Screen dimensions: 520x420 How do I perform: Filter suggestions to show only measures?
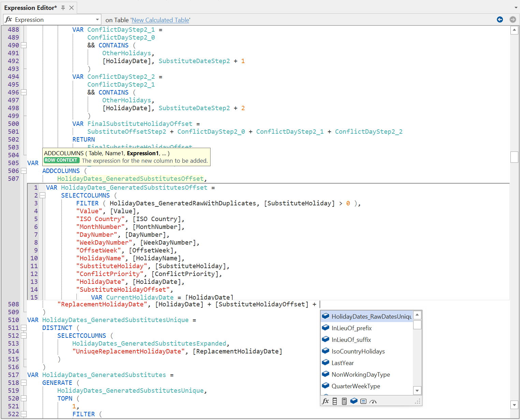[x=363, y=401]
